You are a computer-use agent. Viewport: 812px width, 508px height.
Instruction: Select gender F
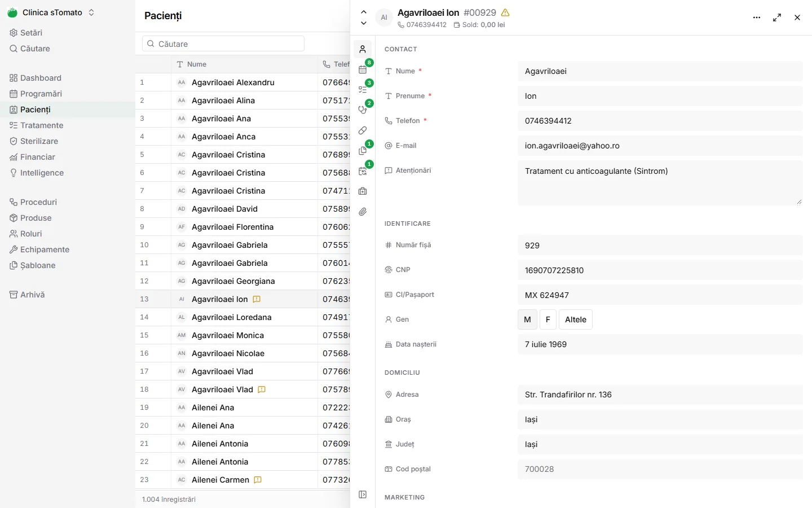pyautogui.click(x=548, y=319)
